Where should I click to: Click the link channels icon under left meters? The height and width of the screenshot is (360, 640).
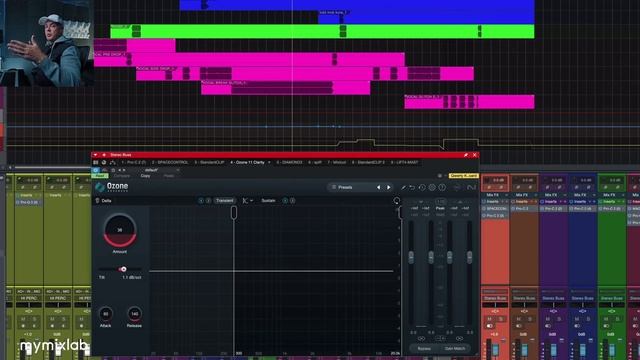(x=421, y=338)
